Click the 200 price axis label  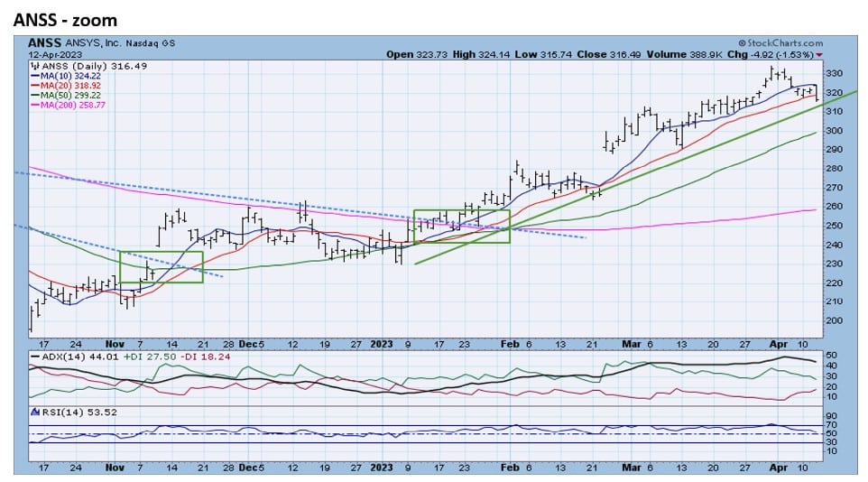835,320
